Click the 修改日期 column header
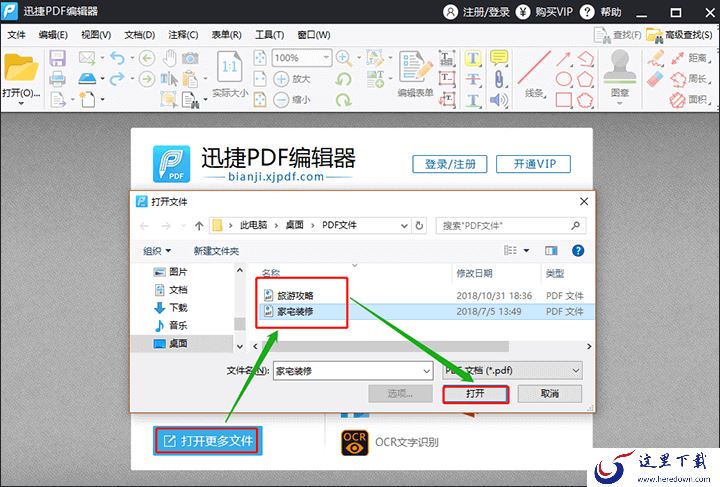Viewport: 720px width, 487px height. (x=474, y=274)
